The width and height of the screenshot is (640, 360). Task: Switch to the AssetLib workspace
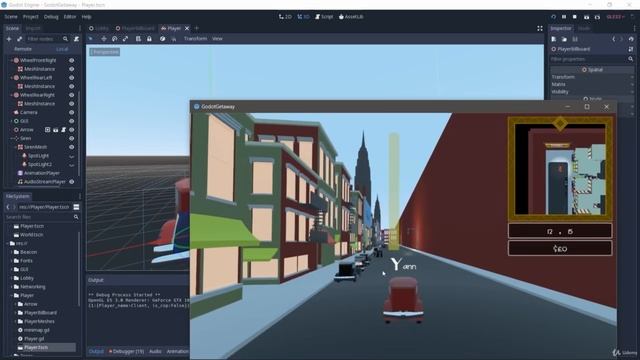click(x=351, y=17)
